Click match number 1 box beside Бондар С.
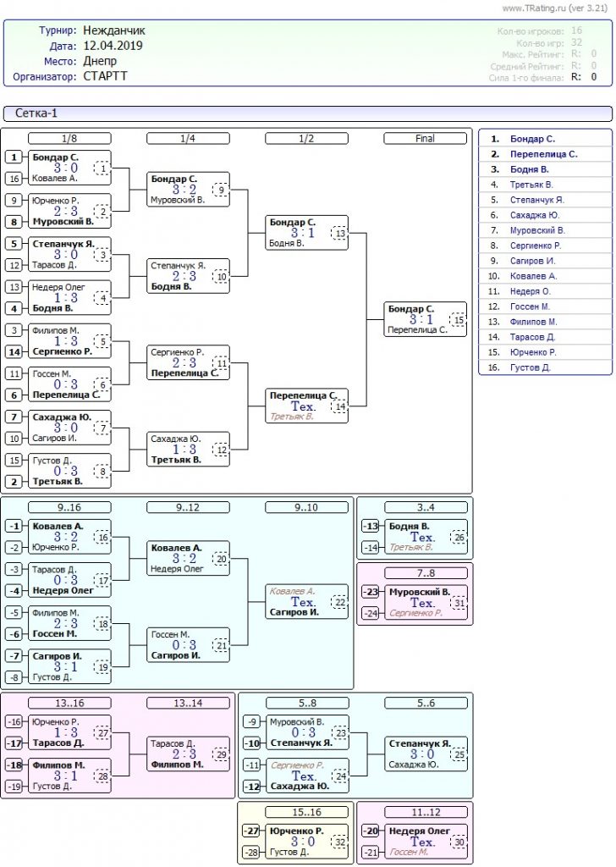 [x=102, y=168]
